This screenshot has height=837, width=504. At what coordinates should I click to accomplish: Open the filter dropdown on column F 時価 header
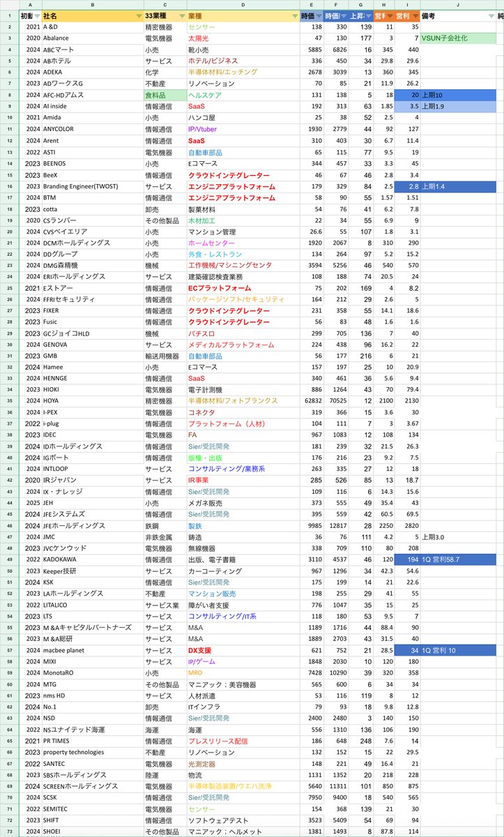point(344,15)
